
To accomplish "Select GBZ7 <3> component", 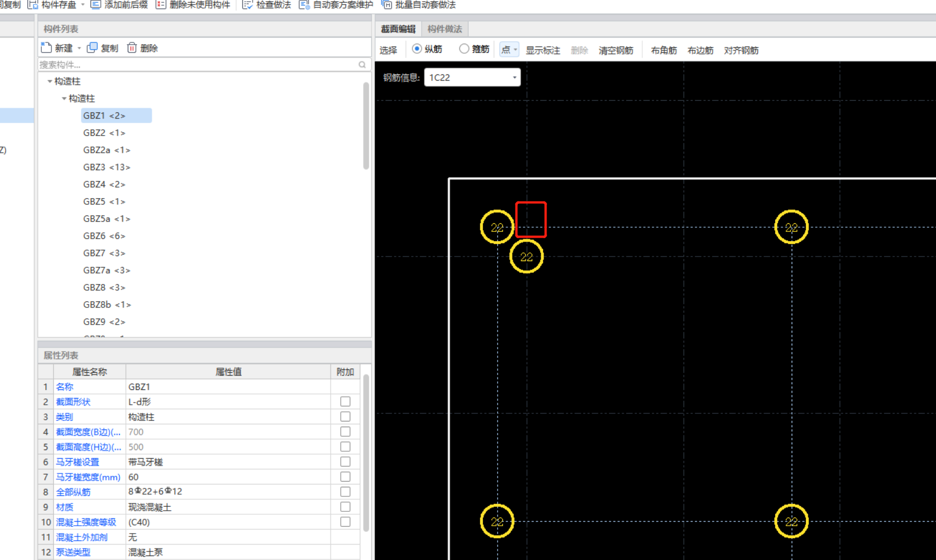I will point(104,253).
